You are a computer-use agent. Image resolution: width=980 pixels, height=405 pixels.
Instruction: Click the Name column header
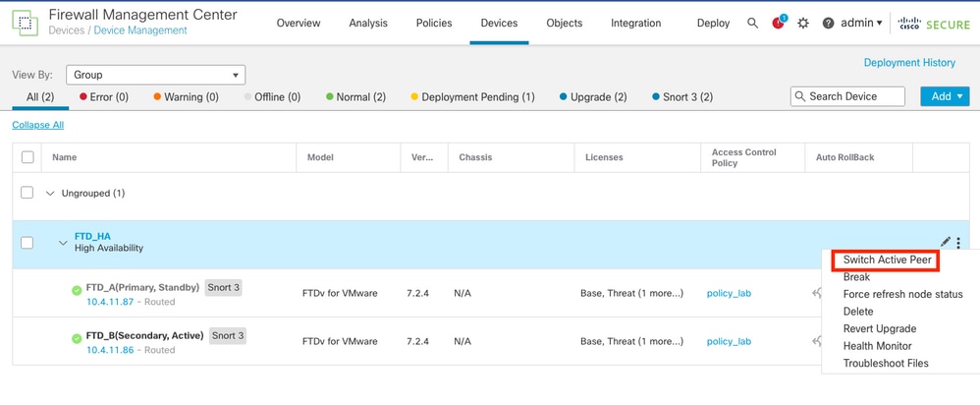(x=65, y=157)
